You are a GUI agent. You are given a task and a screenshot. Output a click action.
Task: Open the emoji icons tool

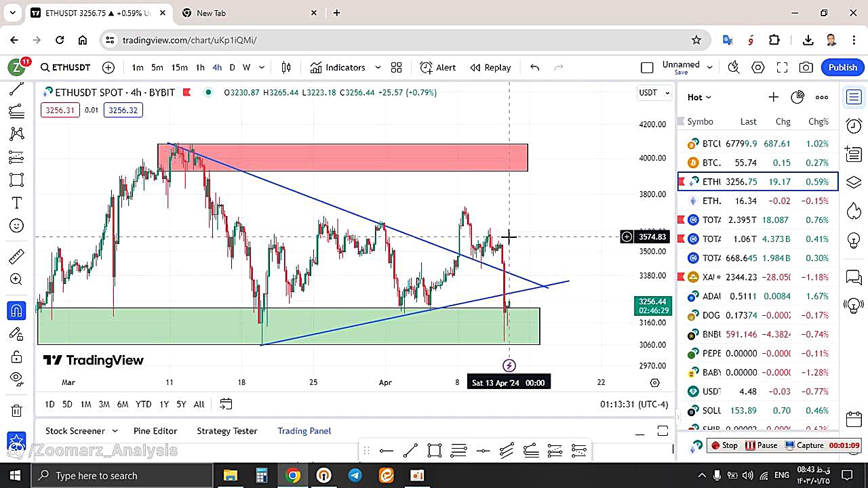tap(17, 226)
